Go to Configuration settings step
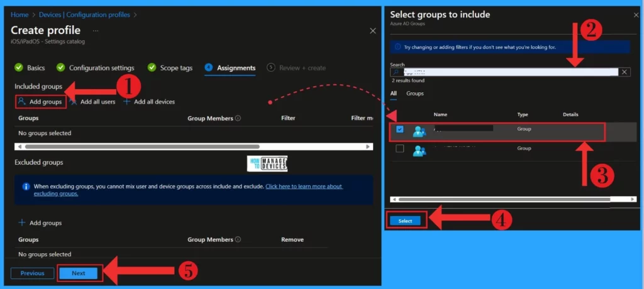This screenshot has width=644, height=289. [101, 68]
